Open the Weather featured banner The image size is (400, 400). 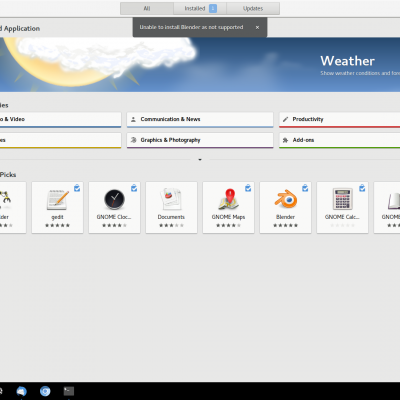[200, 64]
